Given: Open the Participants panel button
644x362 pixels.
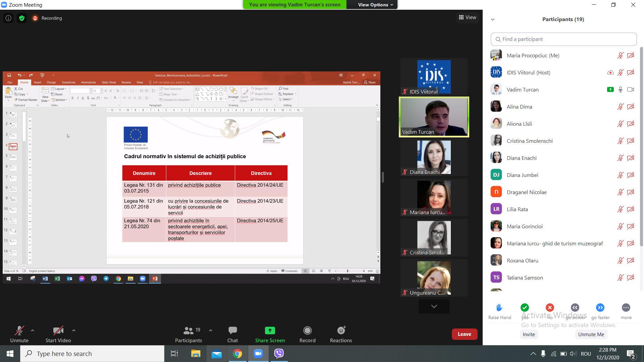Looking at the screenshot, I should (189, 334).
